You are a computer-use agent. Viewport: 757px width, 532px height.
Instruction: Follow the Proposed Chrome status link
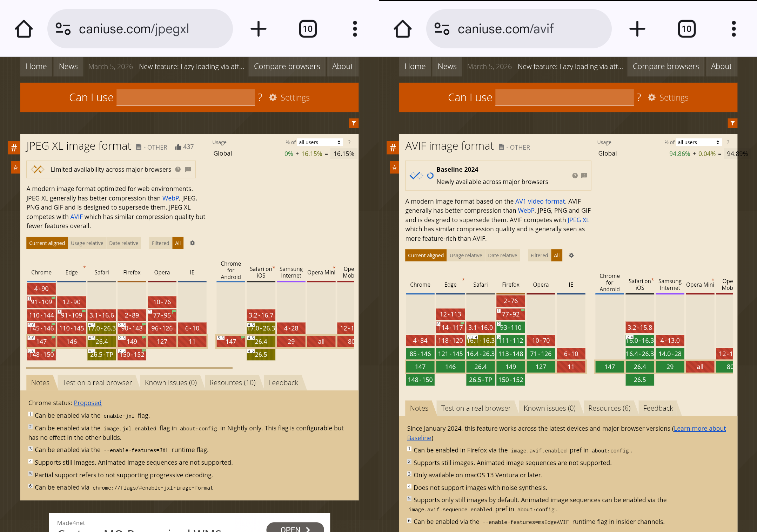tap(87, 403)
